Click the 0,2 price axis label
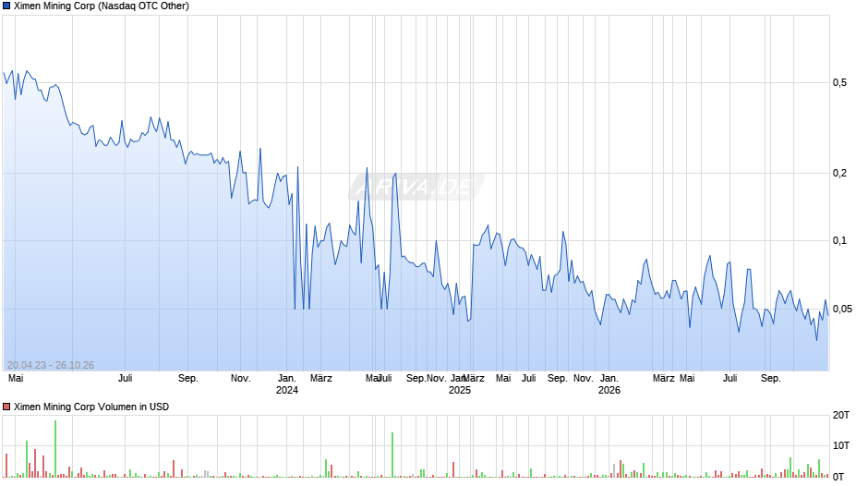 pyautogui.click(x=839, y=173)
